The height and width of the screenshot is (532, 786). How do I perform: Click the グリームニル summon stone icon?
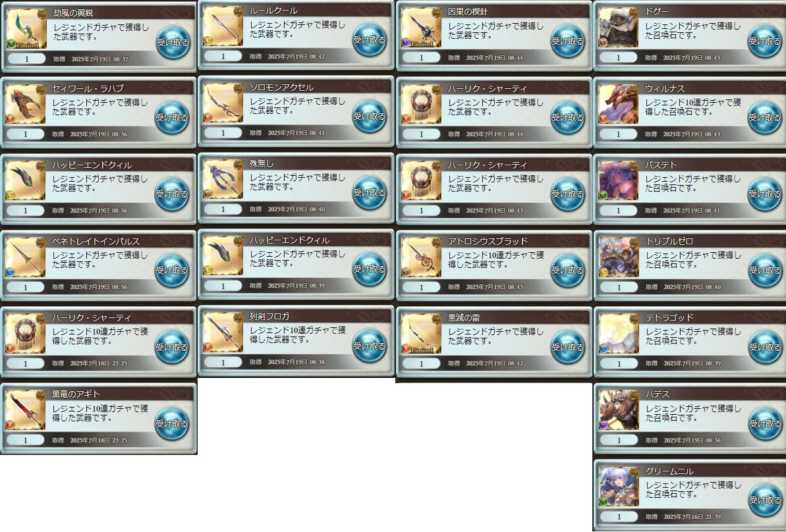pos(619,487)
